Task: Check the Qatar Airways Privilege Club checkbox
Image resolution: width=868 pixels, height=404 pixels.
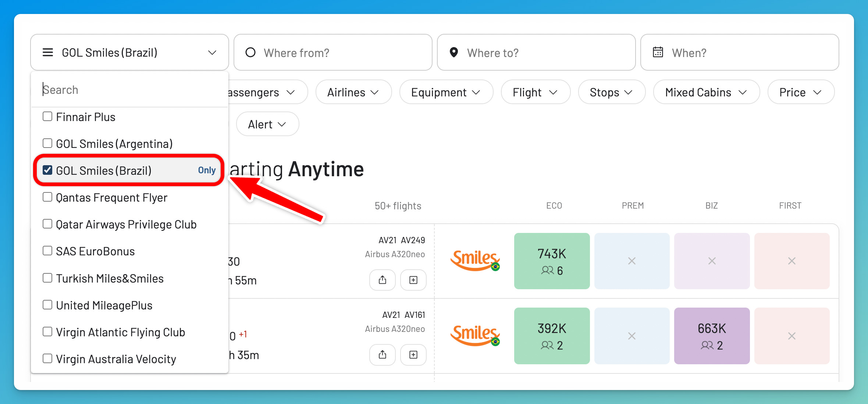Action: click(x=47, y=224)
